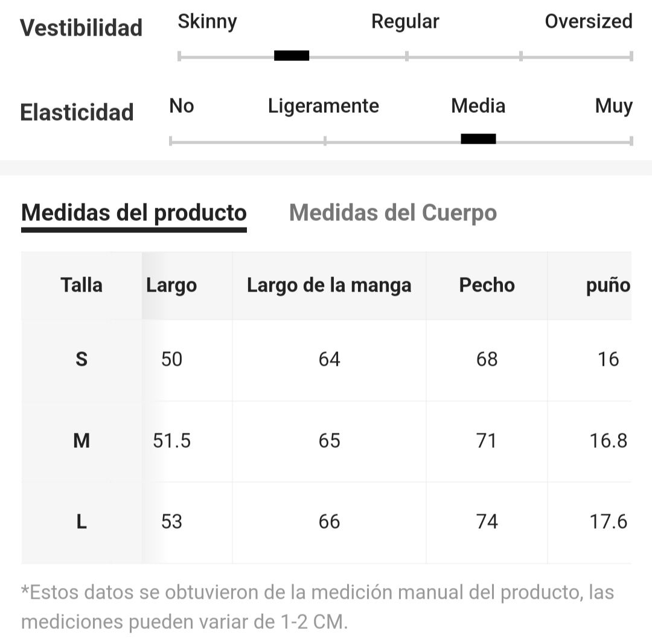Select size S row label
This screenshot has height=644, width=652.
[x=81, y=359]
